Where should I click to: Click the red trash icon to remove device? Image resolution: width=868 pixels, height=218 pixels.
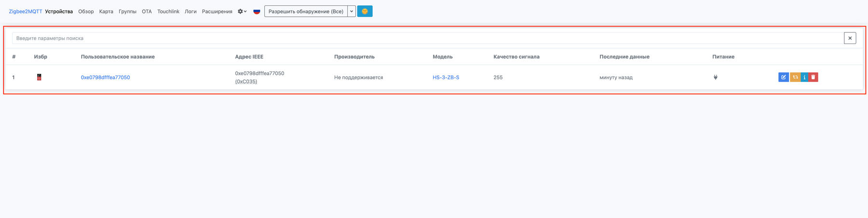click(x=813, y=77)
